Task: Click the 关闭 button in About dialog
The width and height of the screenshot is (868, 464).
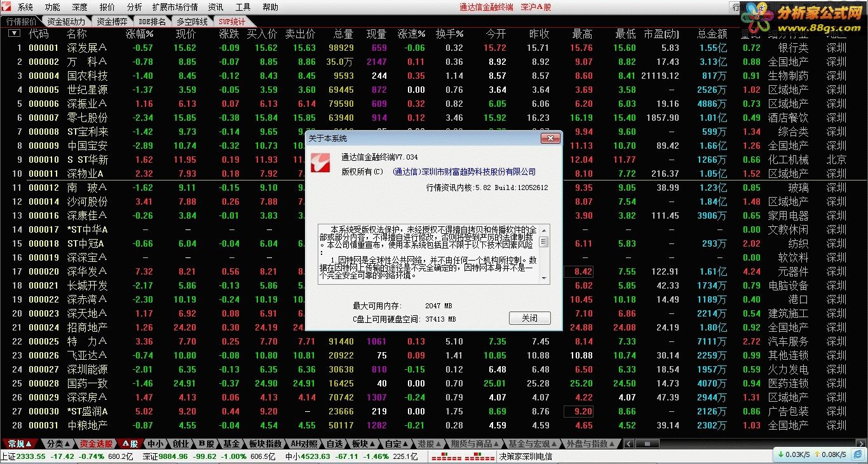Action: (529, 318)
